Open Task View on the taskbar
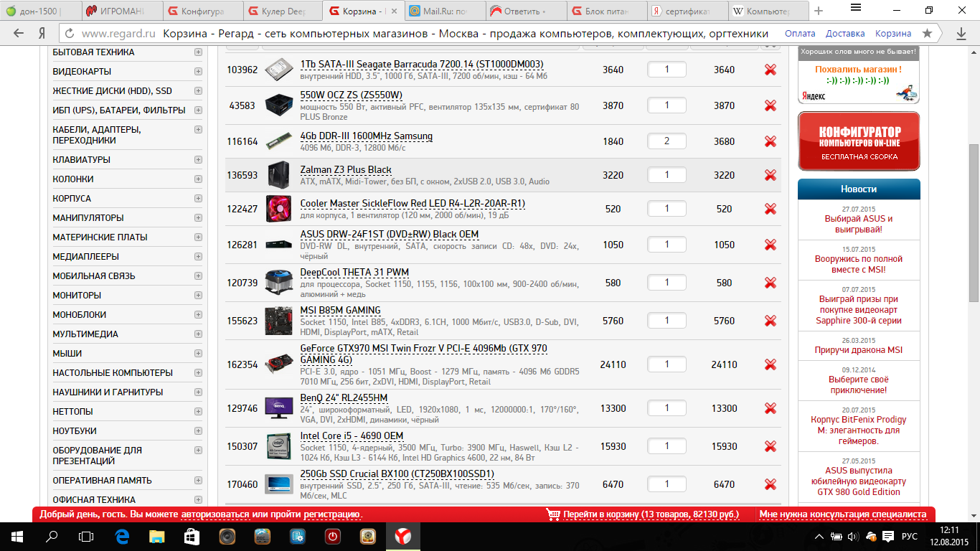 (x=86, y=537)
